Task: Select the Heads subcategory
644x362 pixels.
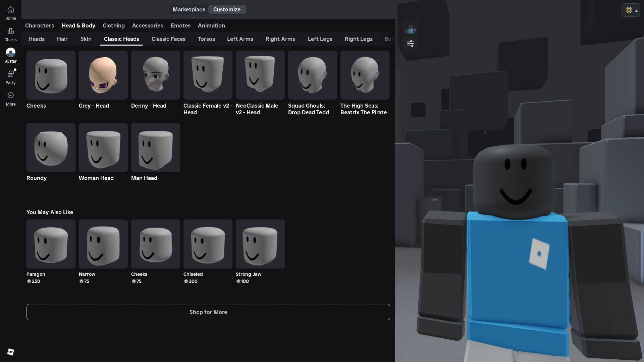Action: (x=37, y=39)
